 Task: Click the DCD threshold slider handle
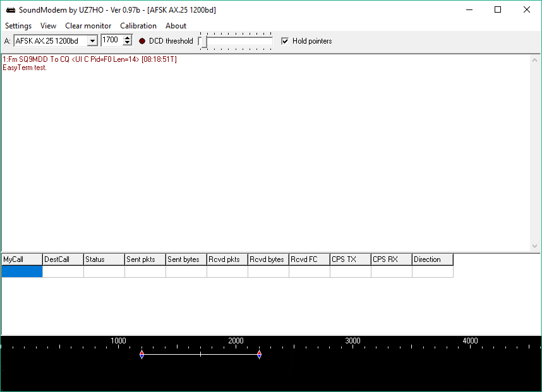click(x=203, y=42)
